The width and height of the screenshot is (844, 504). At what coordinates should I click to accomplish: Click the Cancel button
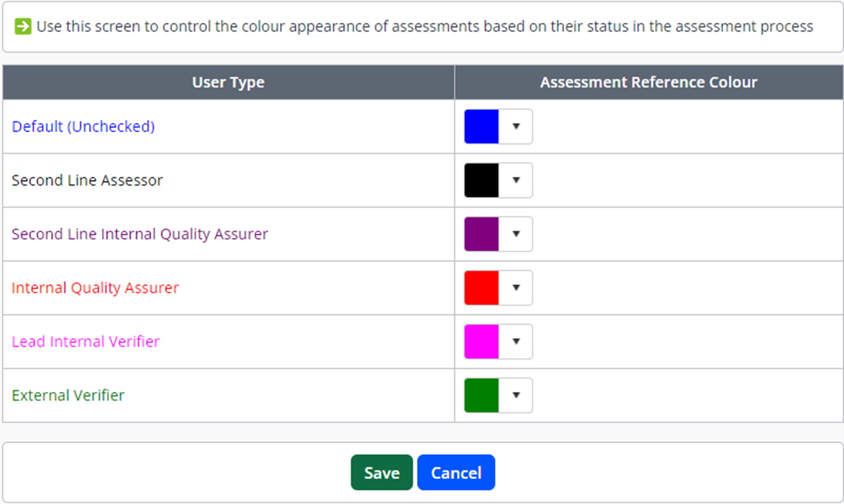point(456,473)
